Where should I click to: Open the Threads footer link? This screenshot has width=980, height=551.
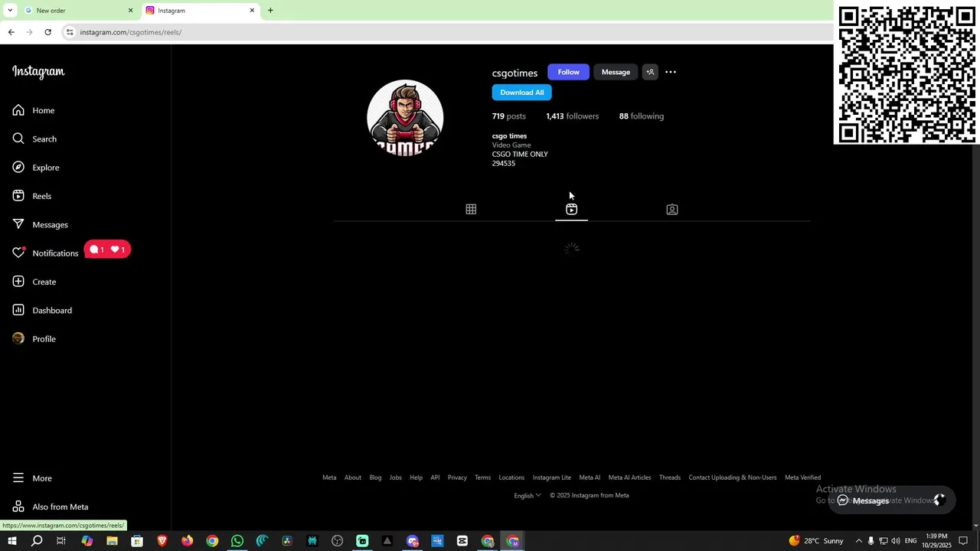coord(670,478)
